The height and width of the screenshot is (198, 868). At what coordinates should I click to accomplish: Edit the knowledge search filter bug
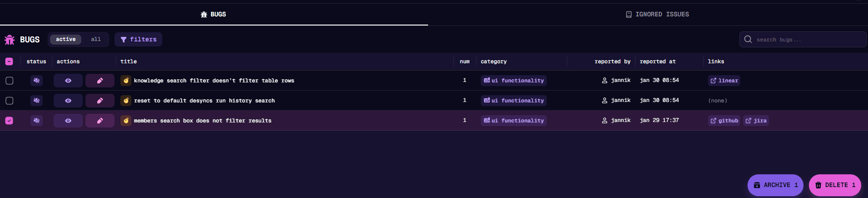click(100, 81)
